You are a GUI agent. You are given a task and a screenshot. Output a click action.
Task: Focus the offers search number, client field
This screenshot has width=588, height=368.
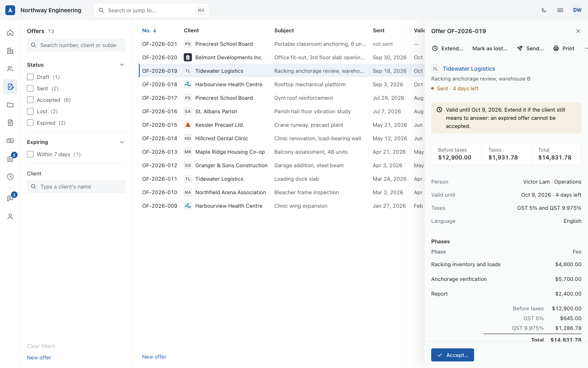coord(76,45)
